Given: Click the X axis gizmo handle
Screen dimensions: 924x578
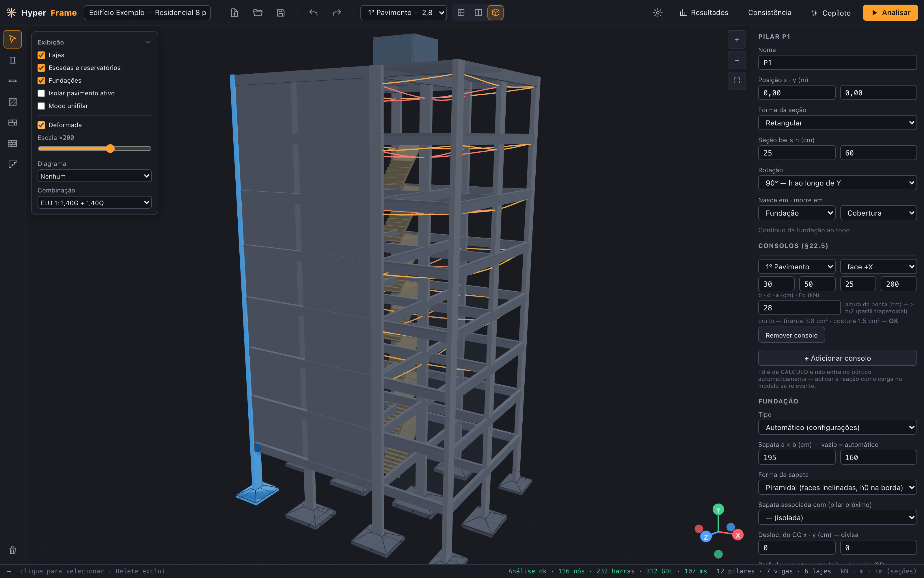Looking at the screenshot, I should click(x=738, y=535).
